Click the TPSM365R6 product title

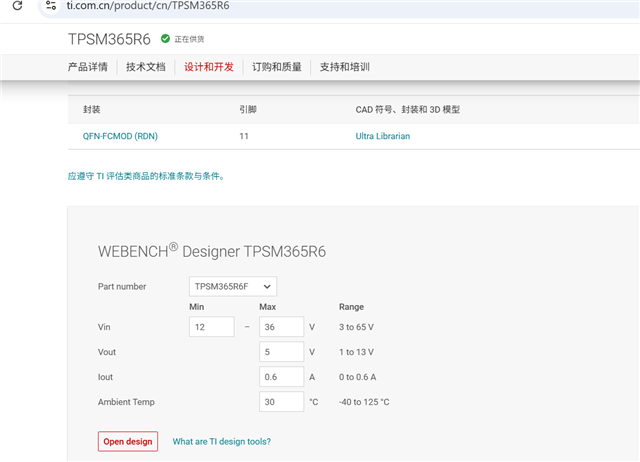(x=109, y=39)
